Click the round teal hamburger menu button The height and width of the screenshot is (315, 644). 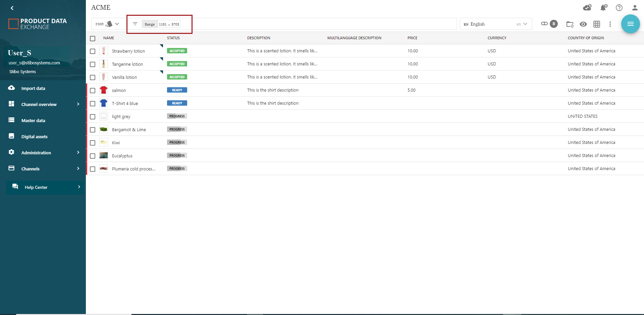pyautogui.click(x=630, y=24)
